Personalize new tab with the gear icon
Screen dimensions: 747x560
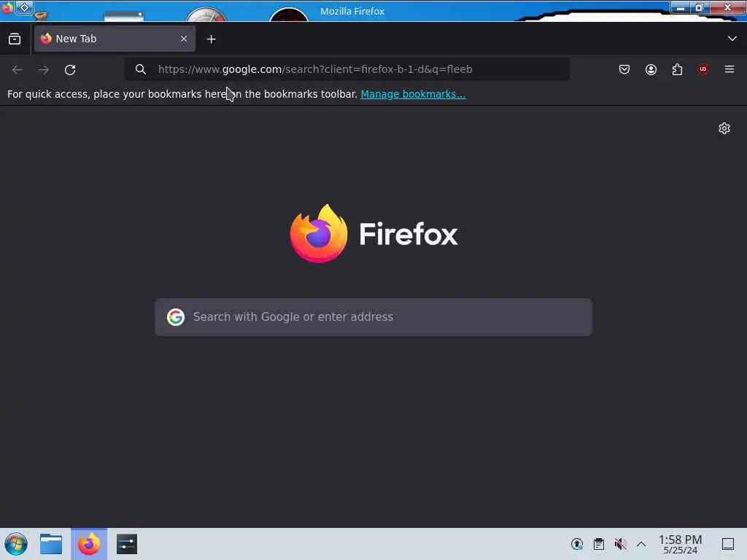coord(724,128)
